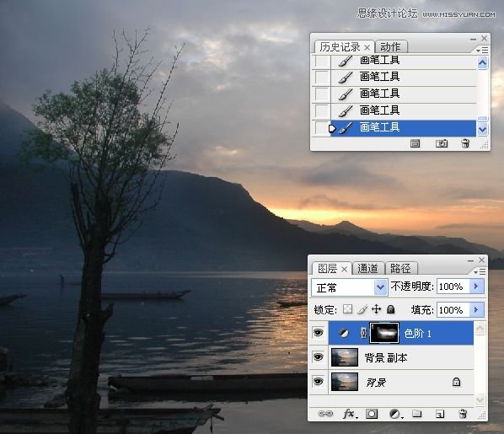The width and height of the screenshot is (504, 434).
Task: Click the Levels adjustment icon on 色阶 1
Action: click(344, 333)
